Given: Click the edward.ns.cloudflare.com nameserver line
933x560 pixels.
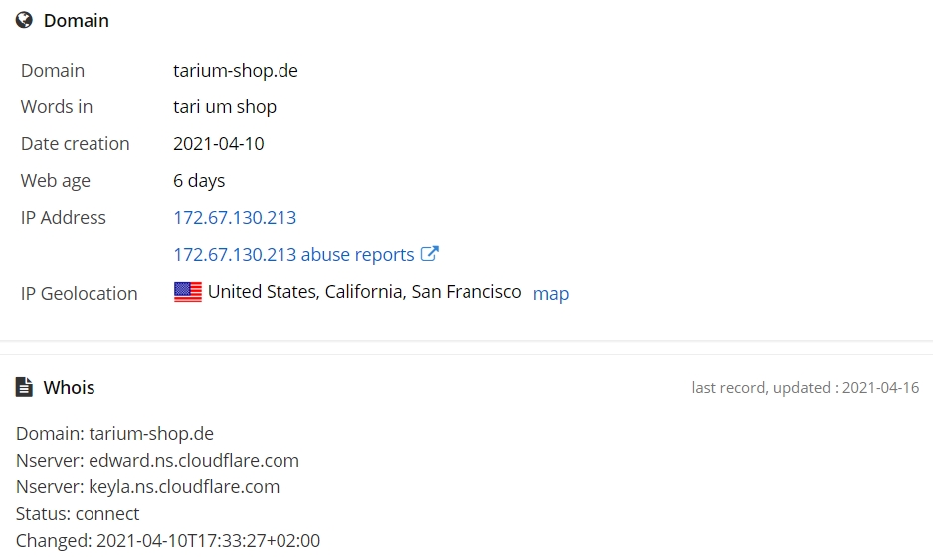Looking at the screenshot, I should pyautogui.click(x=157, y=460).
